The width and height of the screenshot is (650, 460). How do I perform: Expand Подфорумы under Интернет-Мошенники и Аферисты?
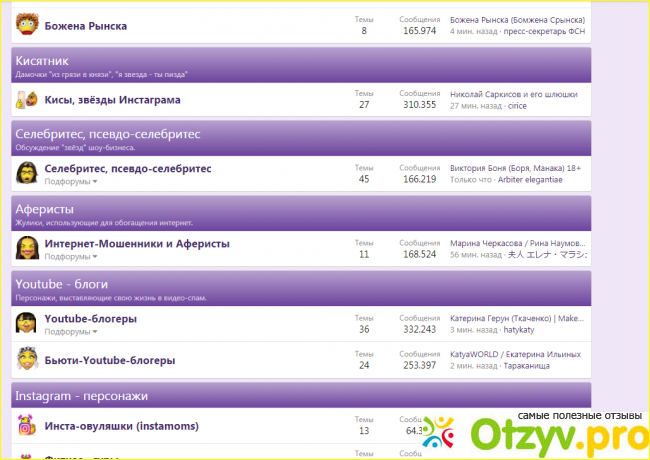coord(71,257)
